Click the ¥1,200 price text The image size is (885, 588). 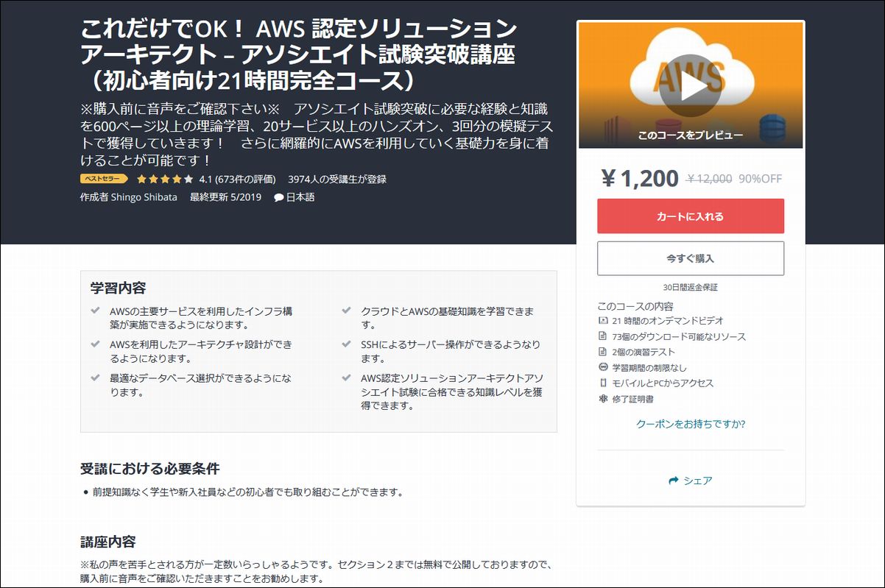[640, 179]
